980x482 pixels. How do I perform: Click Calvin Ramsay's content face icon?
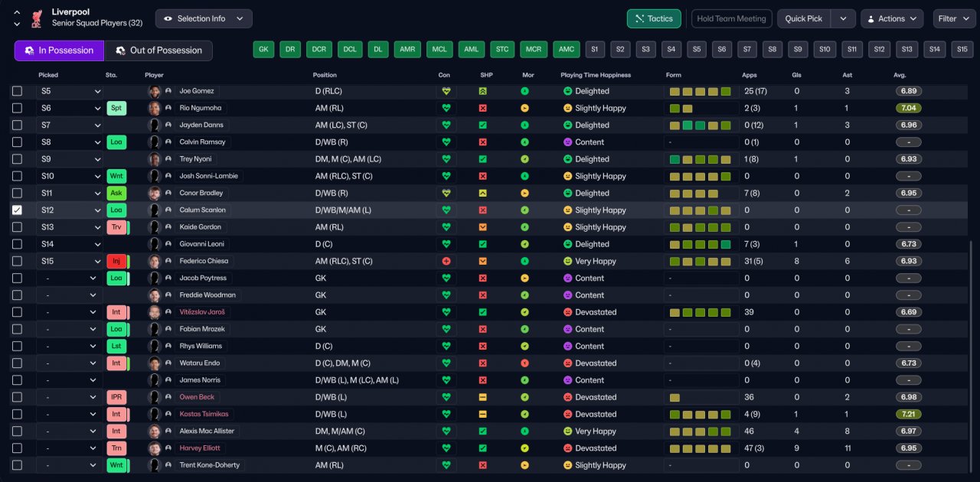(568, 142)
